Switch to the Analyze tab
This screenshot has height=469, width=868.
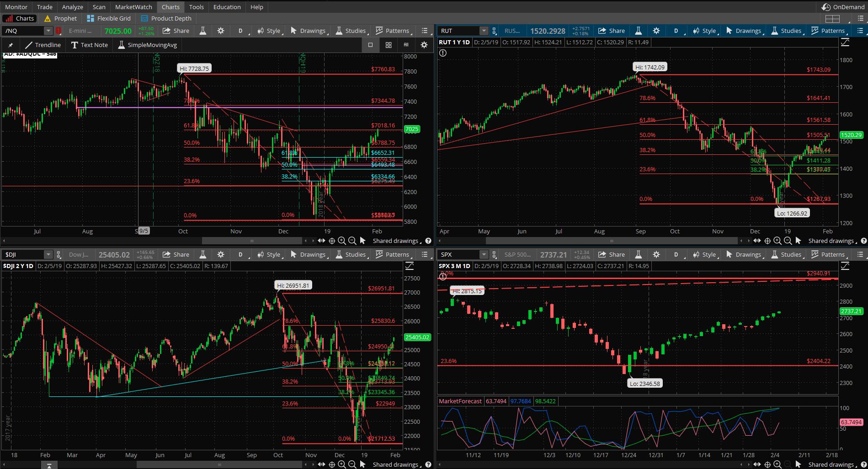coord(73,7)
